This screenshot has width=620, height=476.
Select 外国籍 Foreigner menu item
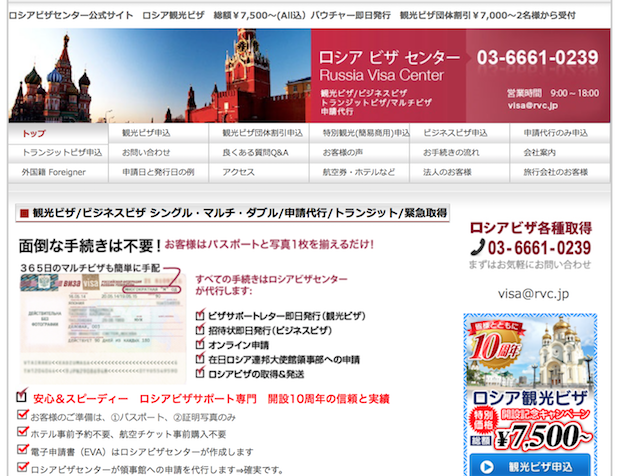click(54, 172)
